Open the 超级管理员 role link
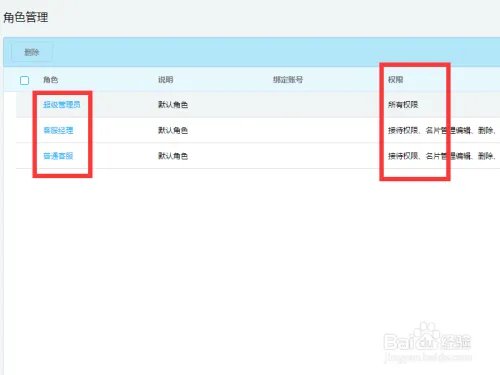 (x=62, y=105)
